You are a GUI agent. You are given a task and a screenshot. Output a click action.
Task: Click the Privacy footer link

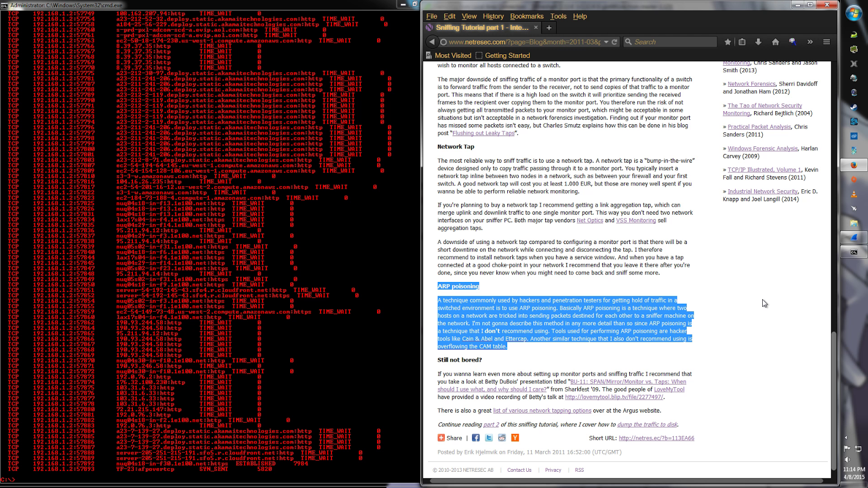pos(553,470)
